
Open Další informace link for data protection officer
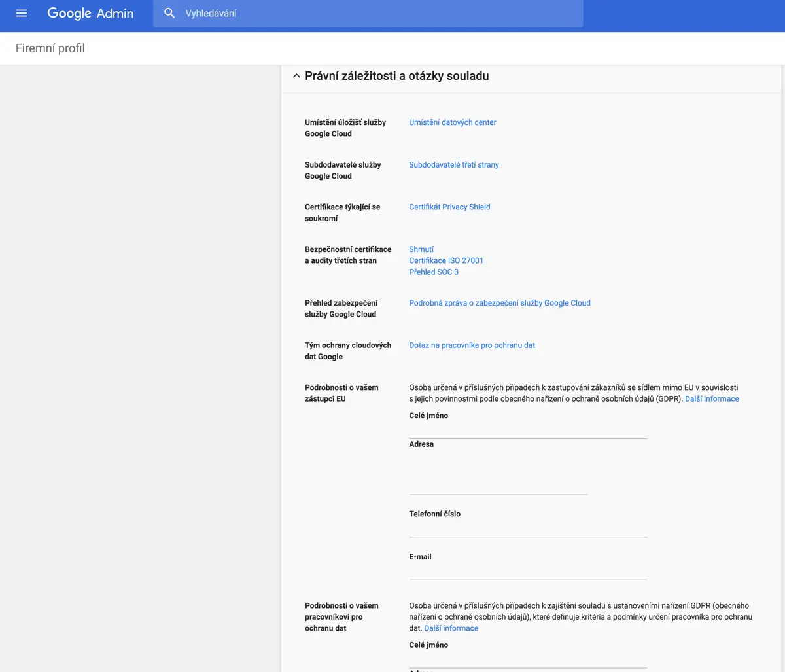pyautogui.click(x=451, y=628)
